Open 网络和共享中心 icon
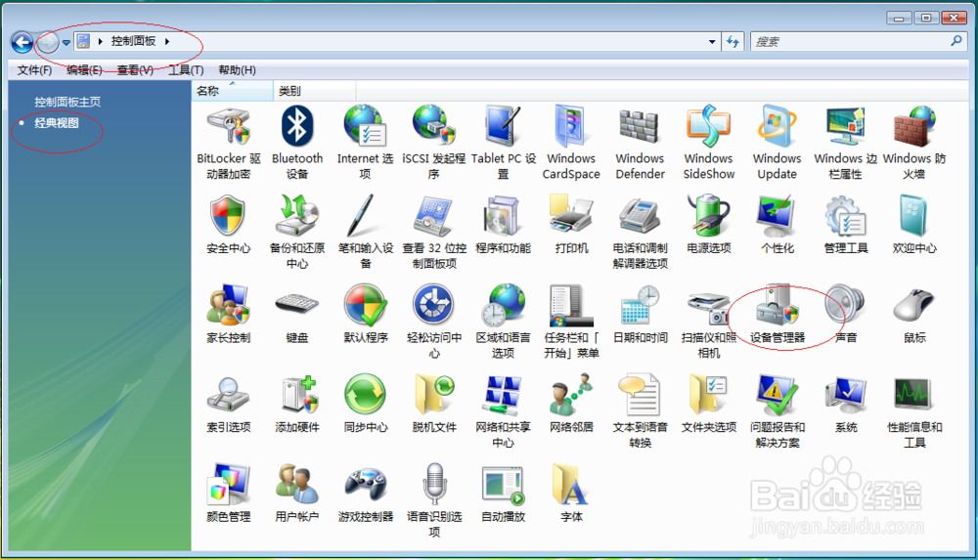978x560 pixels. (x=503, y=396)
